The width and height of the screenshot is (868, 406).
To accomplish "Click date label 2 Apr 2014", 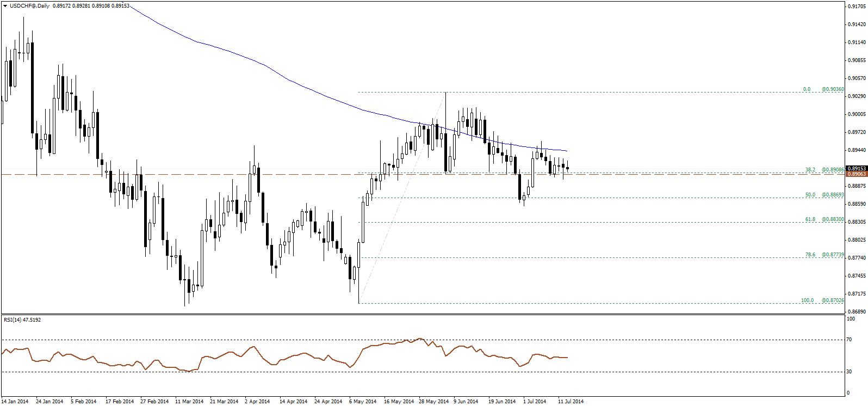I will pos(257,402).
